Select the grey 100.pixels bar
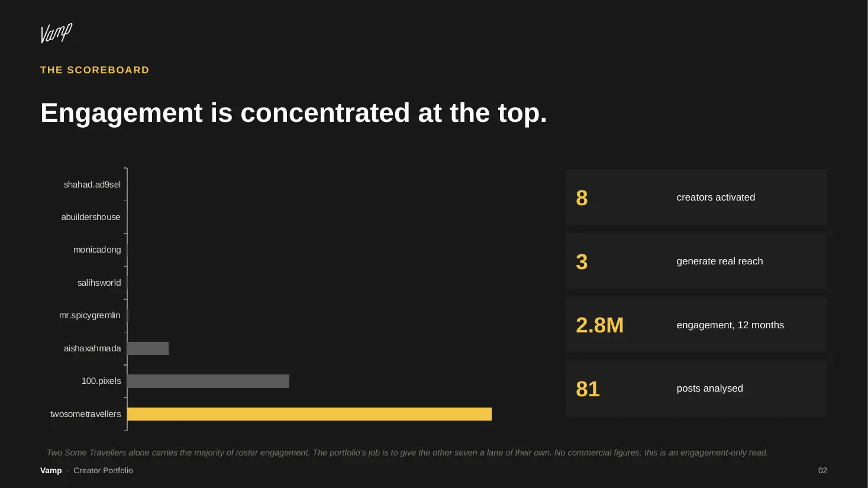This screenshot has height=488, width=868. pyautogui.click(x=208, y=381)
